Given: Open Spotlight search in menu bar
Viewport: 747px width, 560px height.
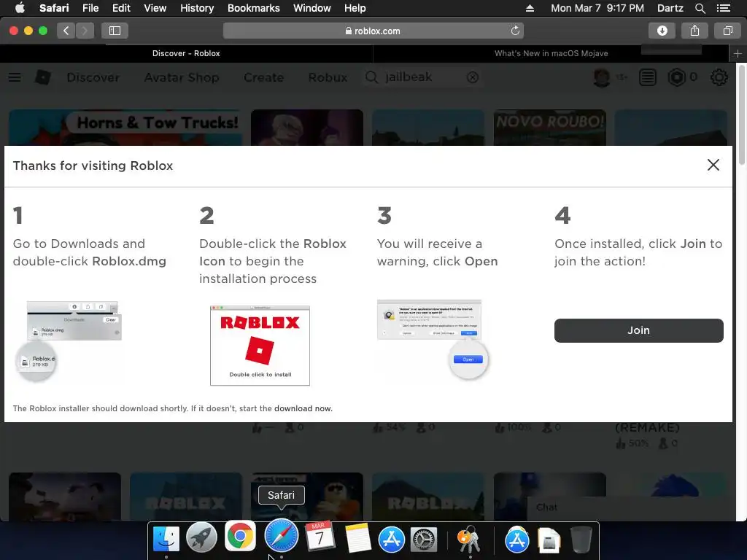Looking at the screenshot, I should tap(700, 8).
